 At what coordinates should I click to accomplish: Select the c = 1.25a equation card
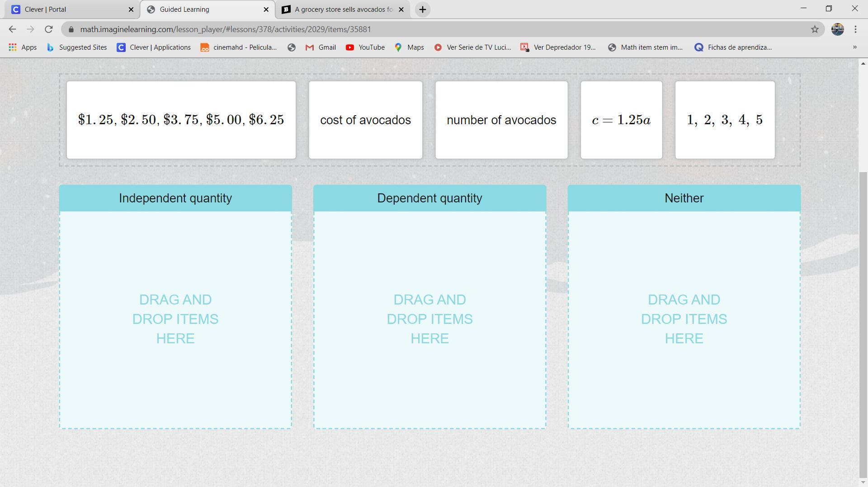click(622, 120)
